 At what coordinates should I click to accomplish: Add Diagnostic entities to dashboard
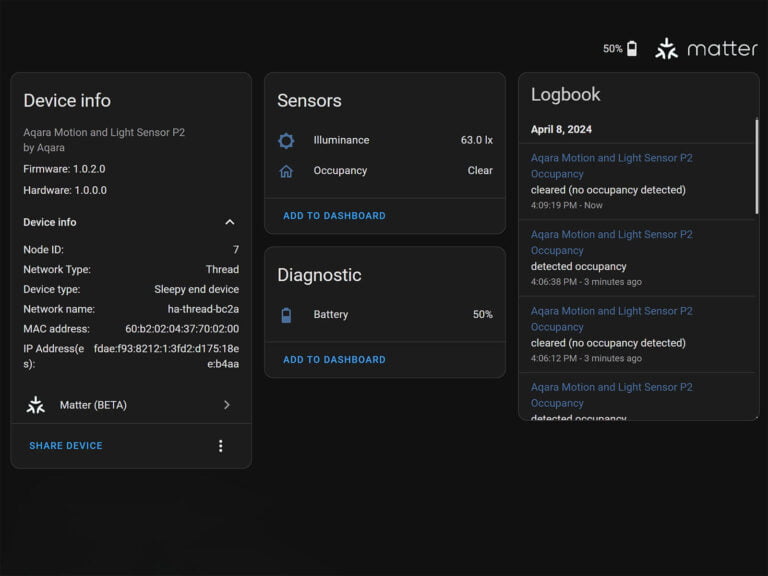pos(334,360)
